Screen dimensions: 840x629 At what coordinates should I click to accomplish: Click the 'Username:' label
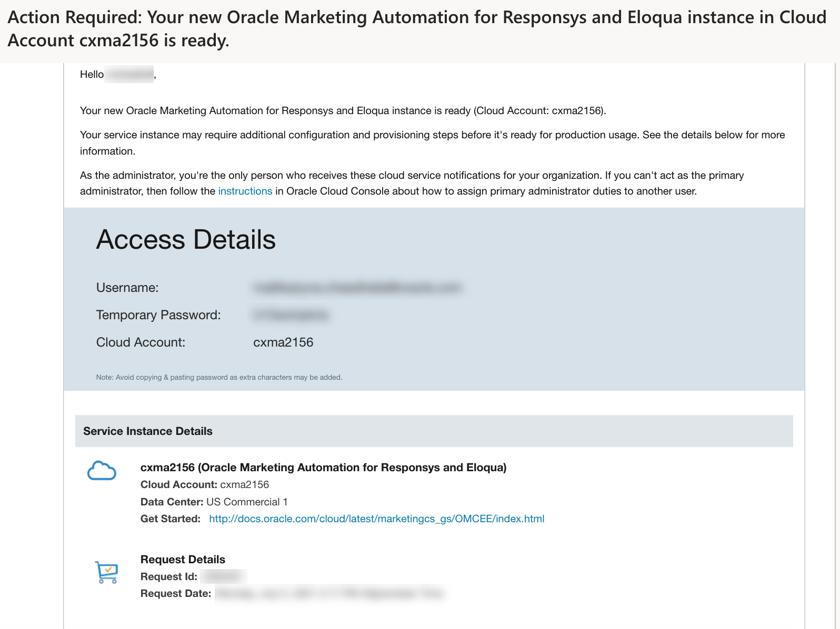tap(127, 288)
